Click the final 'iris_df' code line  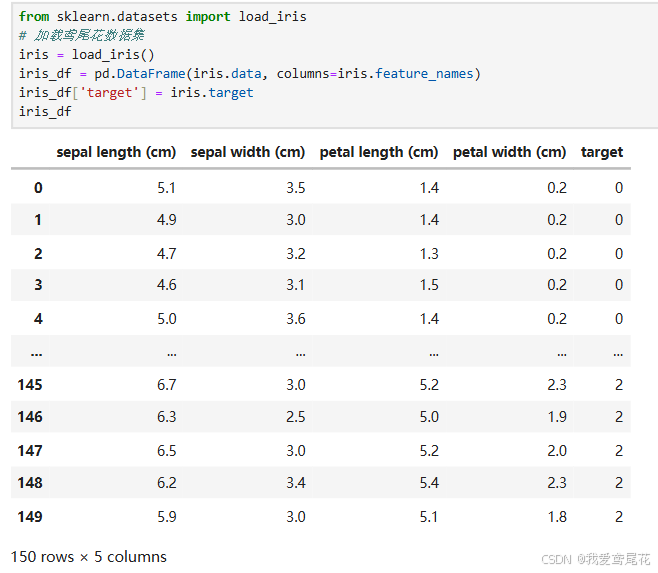pyautogui.click(x=45, y=112)
